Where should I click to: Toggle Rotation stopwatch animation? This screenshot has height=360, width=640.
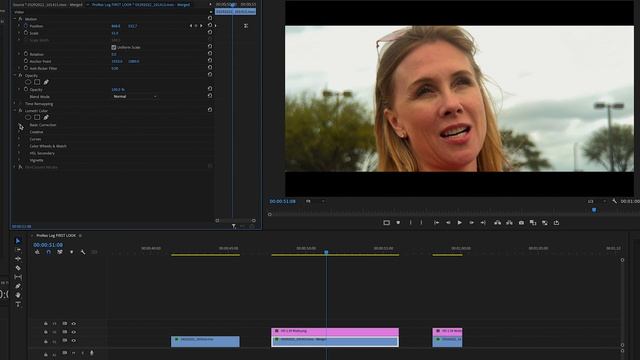[26, 54]
